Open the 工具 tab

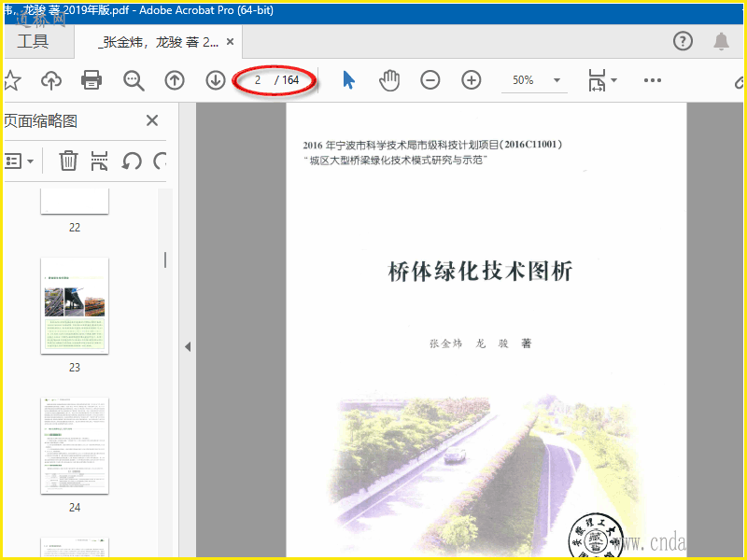[34, 41]
